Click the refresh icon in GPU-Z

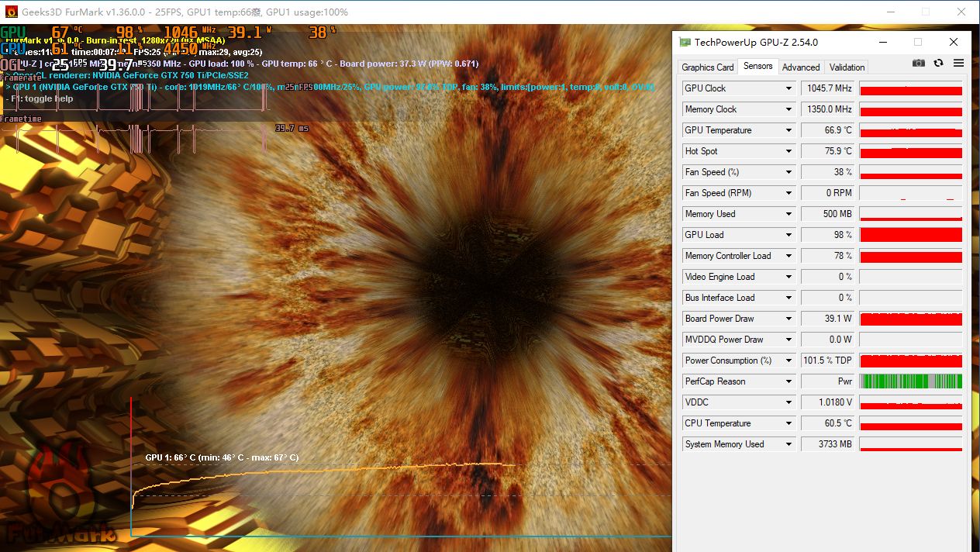[x=938, y=64]
